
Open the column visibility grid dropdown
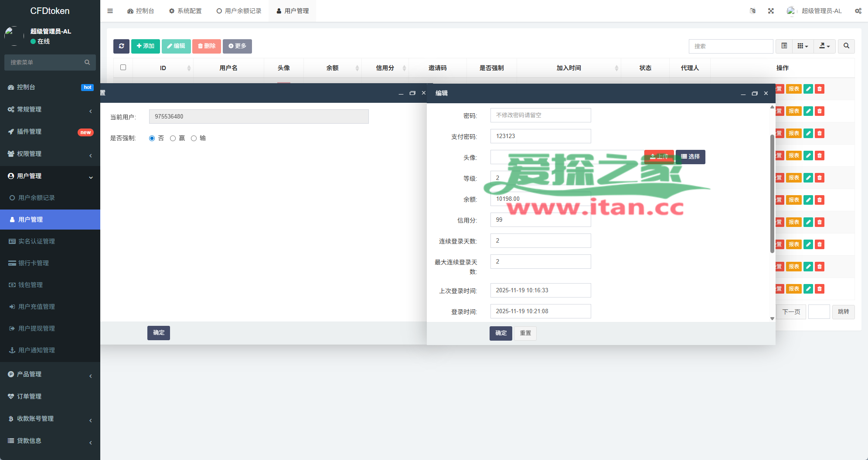click(x=802, y=46)
